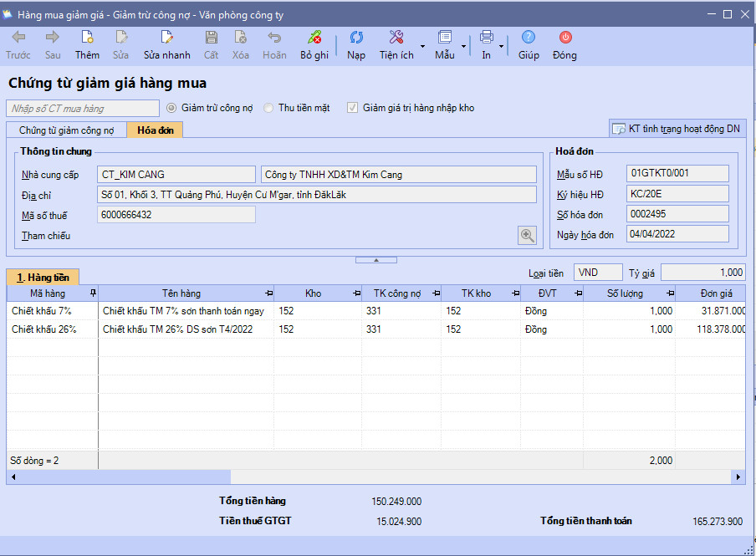Click cell Chiết khấu TM 26% DS sơn T4/2022

point(186,329)
